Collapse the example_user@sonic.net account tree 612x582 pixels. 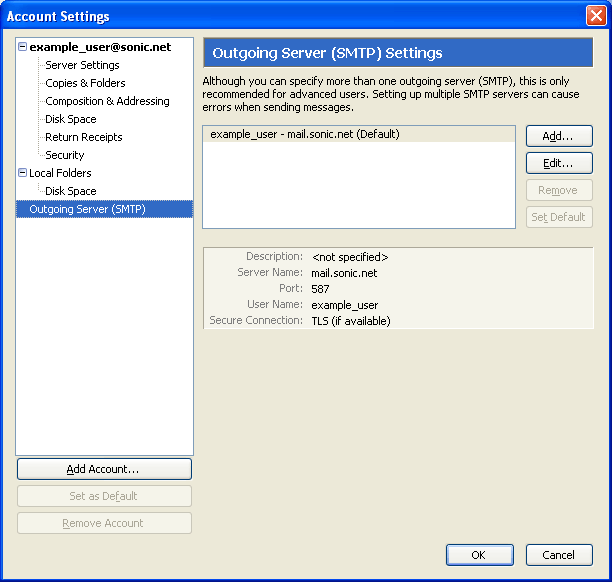(23, 47)
